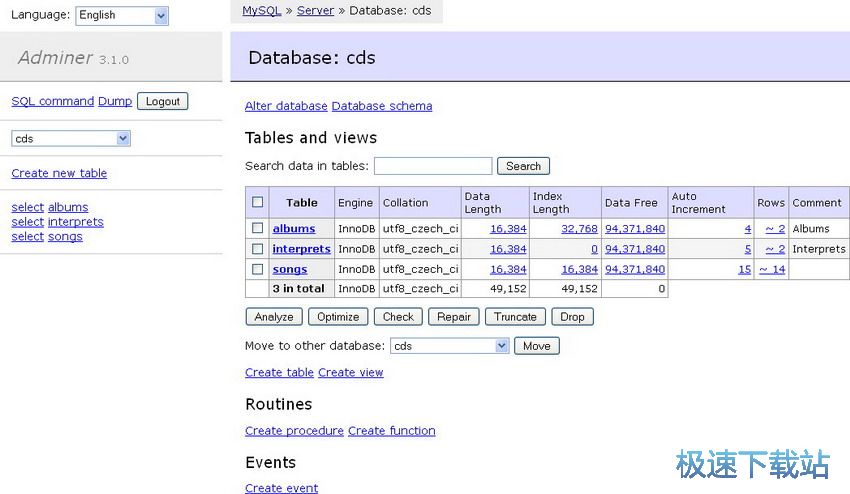Image resolution: width=850 pixels, height=494 pixels.
Task: Click interprets Auto Increment value 5
Action: pos(748,249)
